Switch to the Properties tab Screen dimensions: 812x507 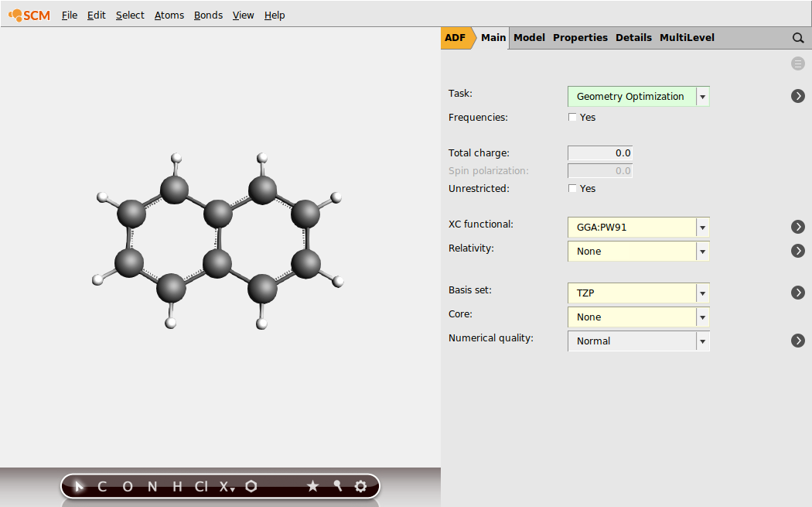(580, 37)
